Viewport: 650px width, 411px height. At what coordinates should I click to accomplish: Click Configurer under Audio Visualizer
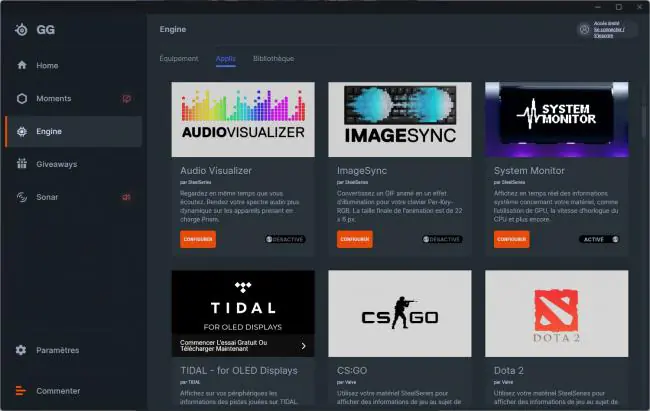point(198,239)
